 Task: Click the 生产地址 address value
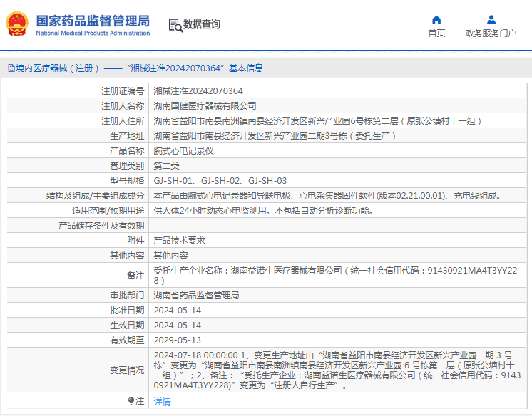click(275, 135)
